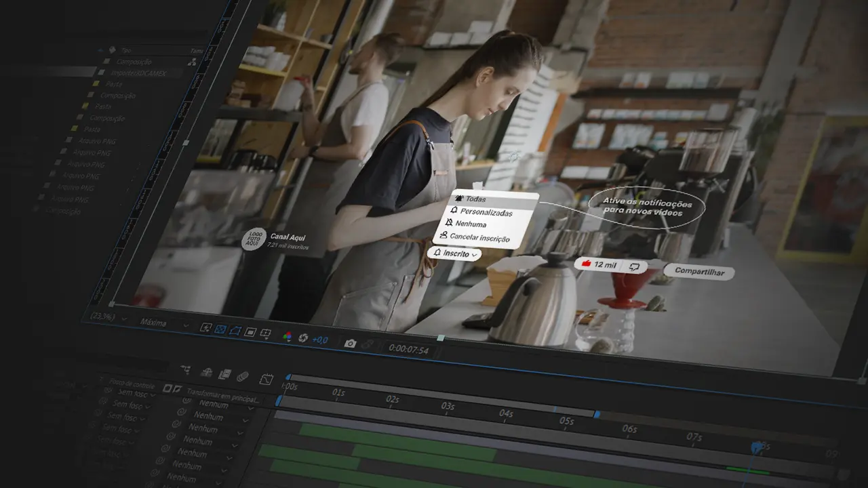Click the composition flowchart icon in timeline
The image size is (868, 488).
click(186, 370)
